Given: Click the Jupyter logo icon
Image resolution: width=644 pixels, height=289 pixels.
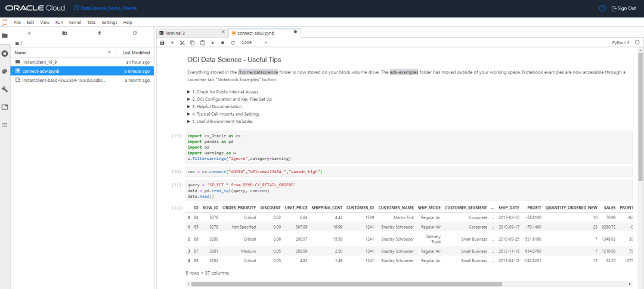Looking at the screenshot, I should [x=5, y=22].
